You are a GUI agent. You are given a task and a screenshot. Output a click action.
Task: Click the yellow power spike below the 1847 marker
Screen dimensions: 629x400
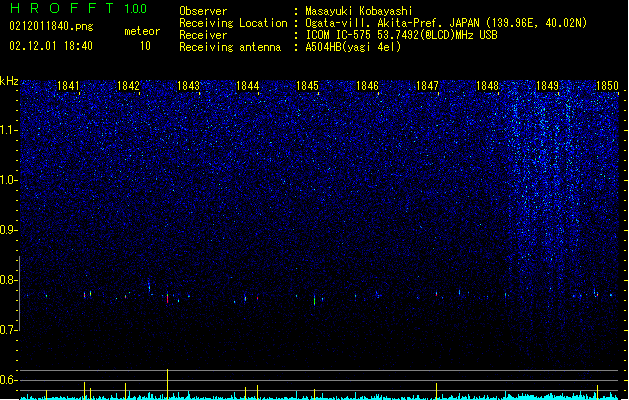click(436, 391)
